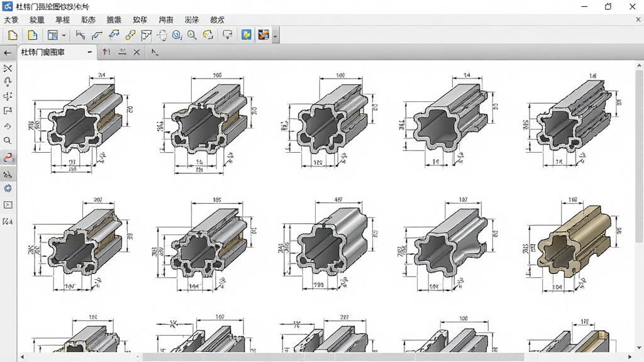
Task: Click the colorful picture gallery icon
Action: tap(264, 35)
